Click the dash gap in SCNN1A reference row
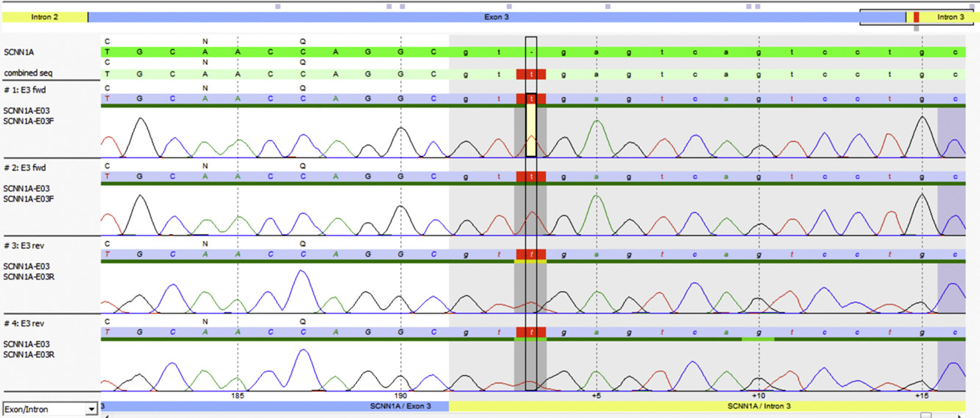Screen dimensions: 980x418 click(531, 52)
